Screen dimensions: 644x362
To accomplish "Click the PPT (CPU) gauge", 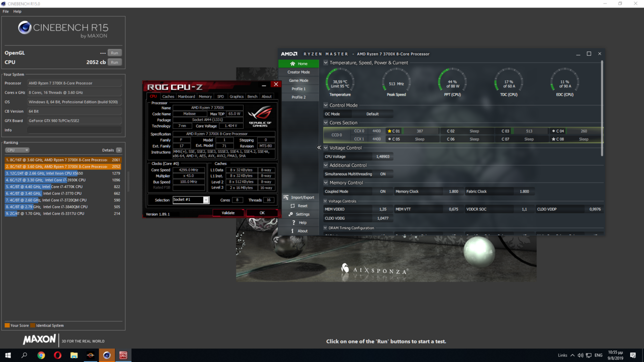I will pos(452,82).
